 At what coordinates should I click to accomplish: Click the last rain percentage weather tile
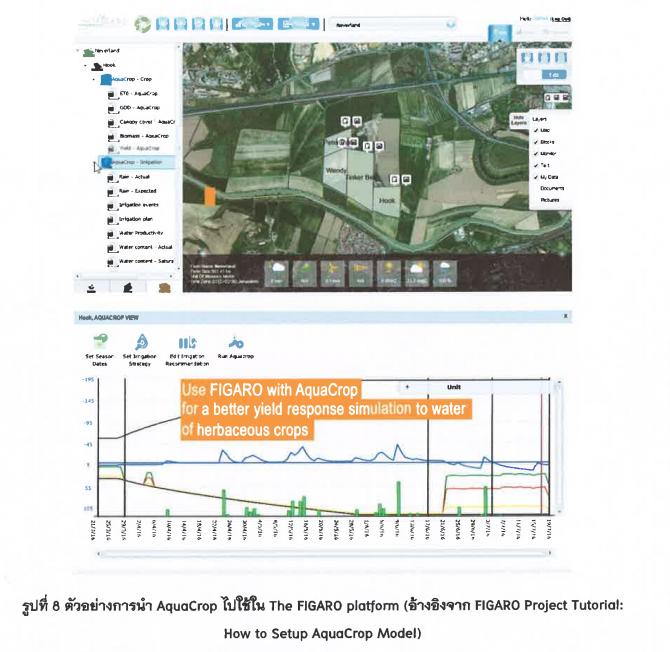click(x=445, y=273)
